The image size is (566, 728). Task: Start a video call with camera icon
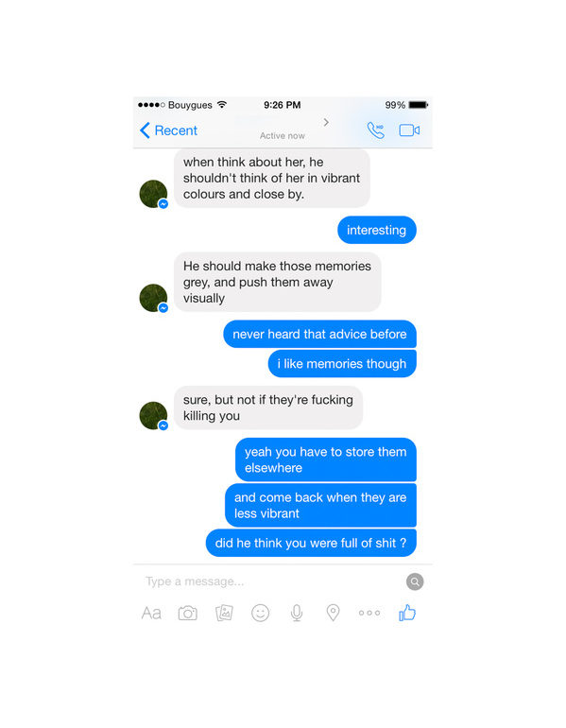(x=409, y=130)
